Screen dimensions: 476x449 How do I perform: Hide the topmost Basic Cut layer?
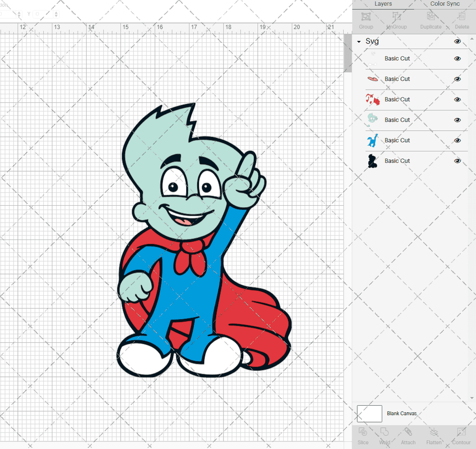coord(457,58)
